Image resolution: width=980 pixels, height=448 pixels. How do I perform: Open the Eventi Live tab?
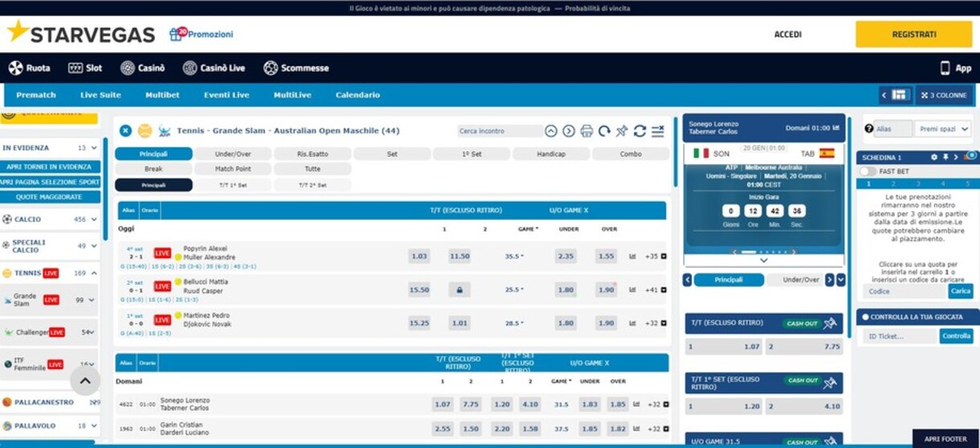[226, 95]
